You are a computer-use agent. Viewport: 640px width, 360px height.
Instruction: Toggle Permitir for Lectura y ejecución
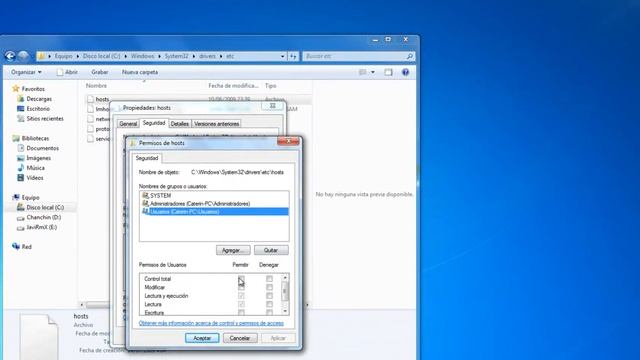(241, 296)
